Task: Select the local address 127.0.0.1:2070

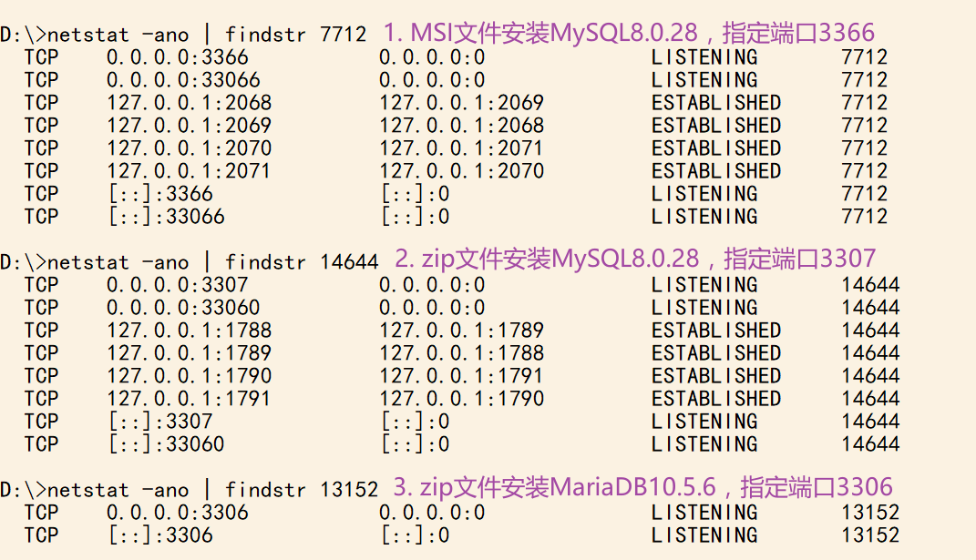Action: point(190,148)
